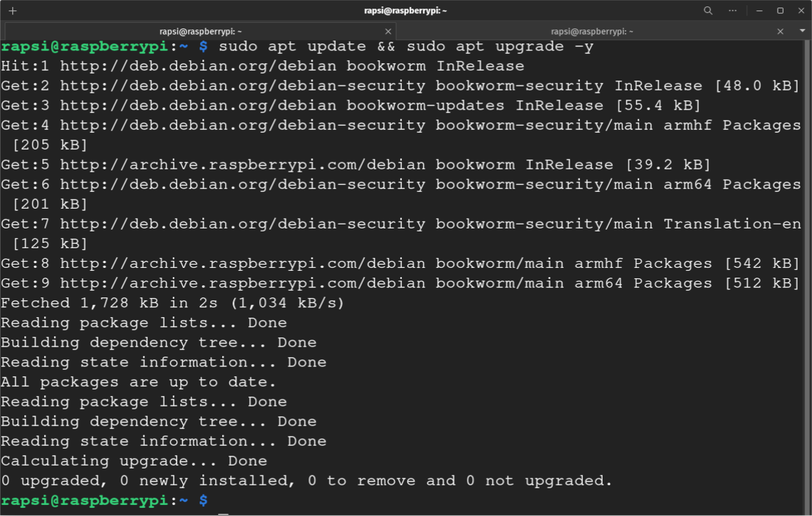Viewport: 812px width, 516px height.
Task: Click the Fetched 1,728 kB line
Action: pos(173,303)
